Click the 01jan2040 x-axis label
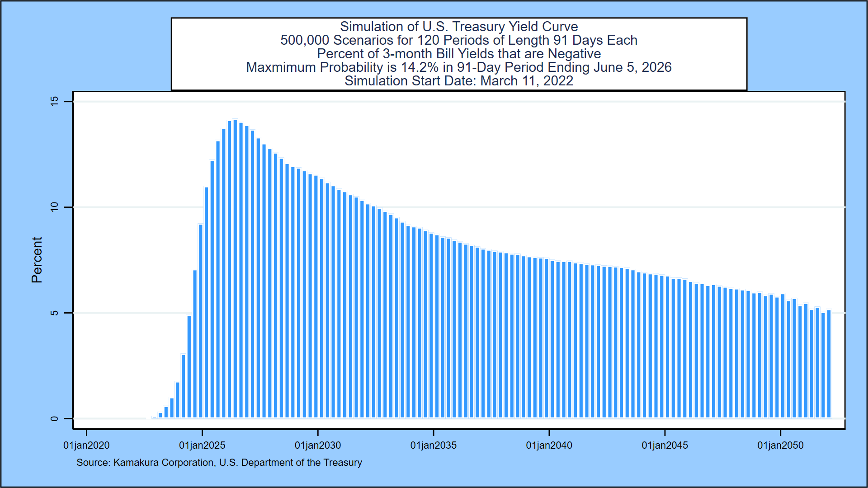Image resolution: width=868 pixels, height=488 pixels. pyautogui.click(x=549, y=446)
